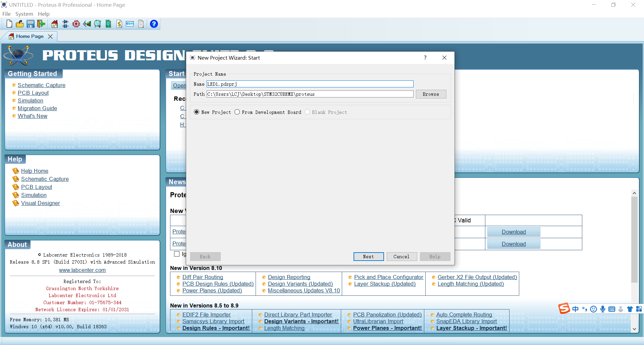Open EDIF2 File Importer link
This screenshot has width=644, height=345.
(x=207, y=315)
